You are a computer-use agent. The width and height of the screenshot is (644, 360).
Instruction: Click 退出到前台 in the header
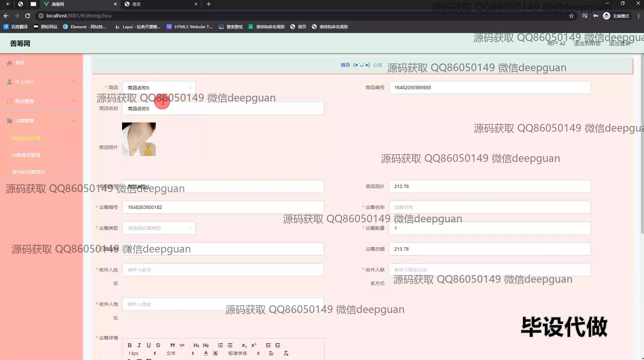[x=587, y=43]
